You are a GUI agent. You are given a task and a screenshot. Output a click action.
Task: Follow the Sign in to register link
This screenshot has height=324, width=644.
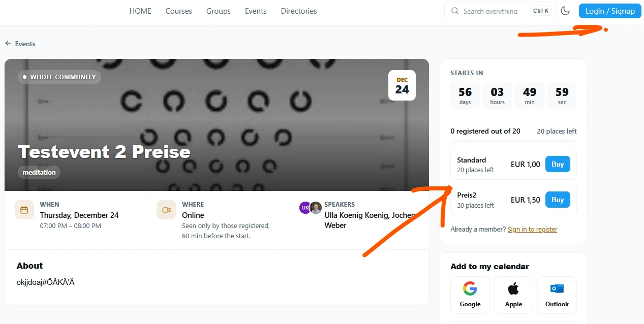(x=532, y=230)
